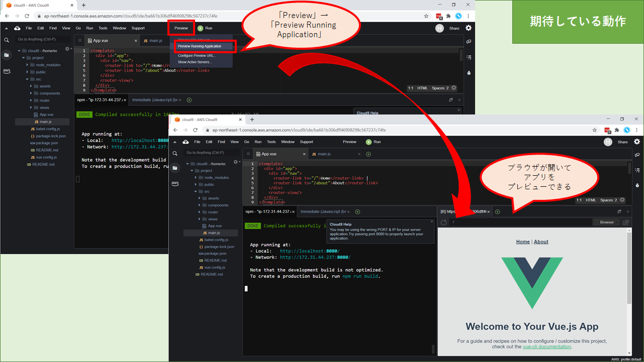Close the Cloud9 Help popup in front window

click(431, 221)
